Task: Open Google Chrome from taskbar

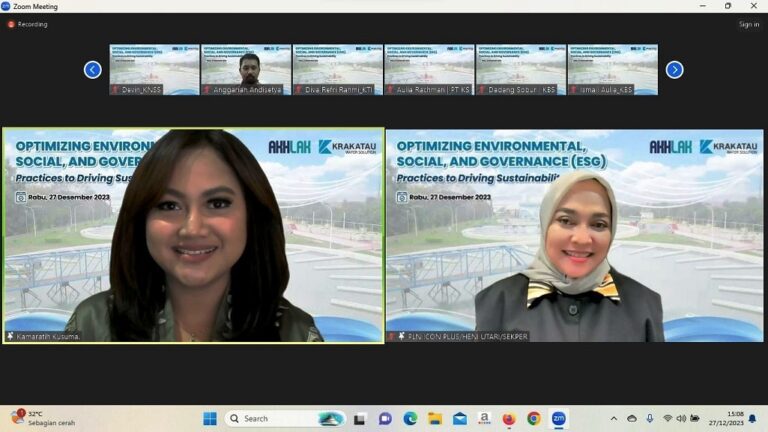Action: pos(534,419)
